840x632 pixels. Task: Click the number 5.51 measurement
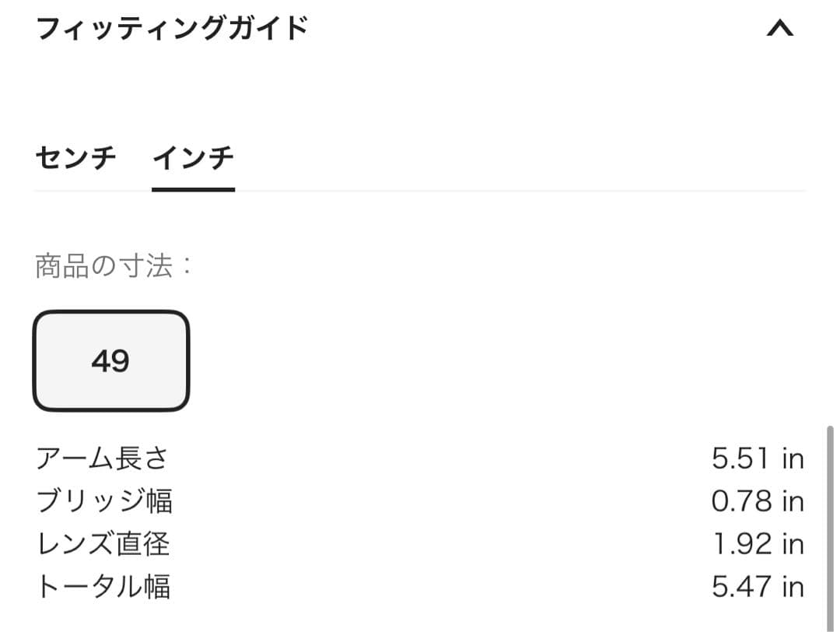tap(742, 458)
